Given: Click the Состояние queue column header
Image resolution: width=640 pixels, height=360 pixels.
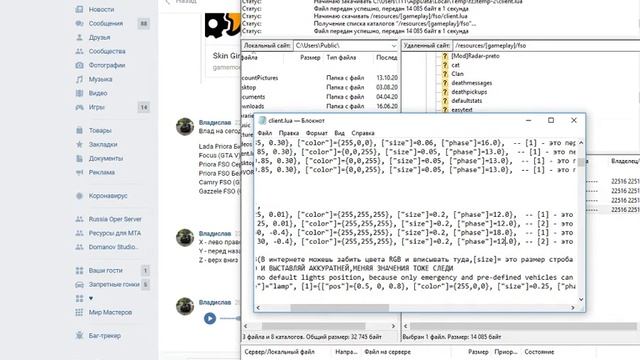Looking at the screenshot, I should [x=539, y=352].
